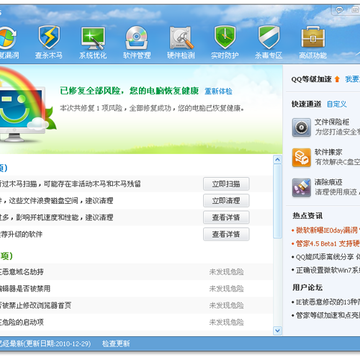Click 查看详情 for 推荐升级的软件 row
The image size is (360, 360).
point(226,234)
